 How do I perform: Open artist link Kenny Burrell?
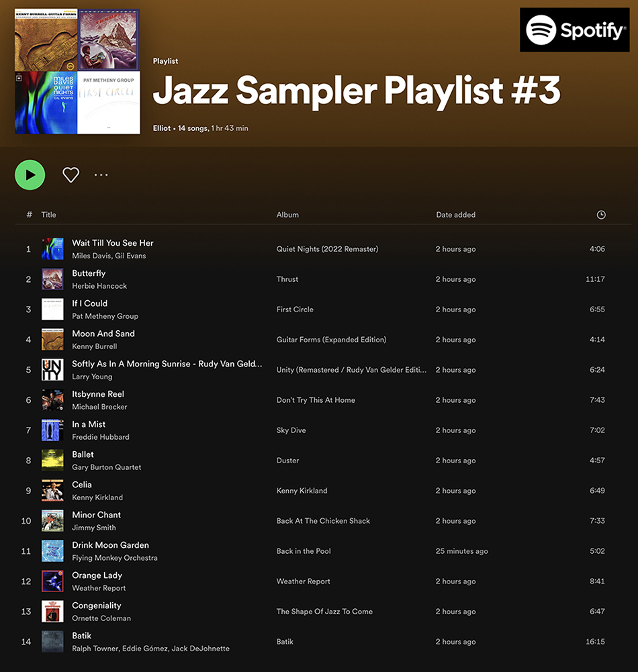(x=94, y=346)
